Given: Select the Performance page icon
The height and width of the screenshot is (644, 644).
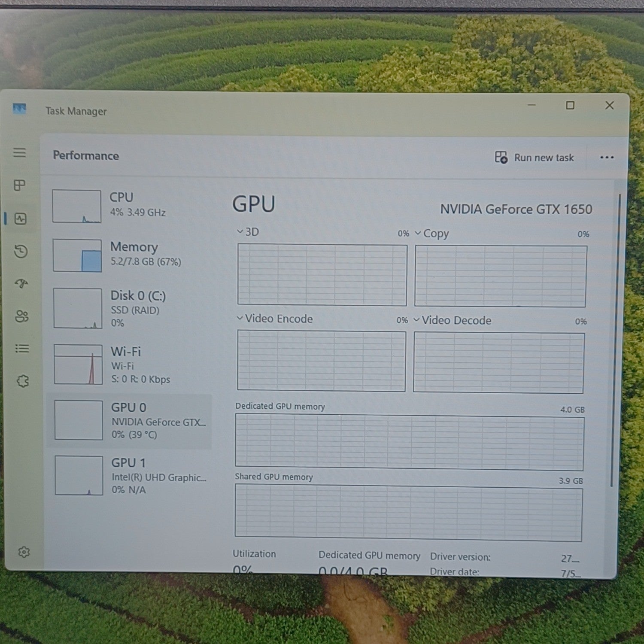Looking at the screenshot, I should pos(21,219).
